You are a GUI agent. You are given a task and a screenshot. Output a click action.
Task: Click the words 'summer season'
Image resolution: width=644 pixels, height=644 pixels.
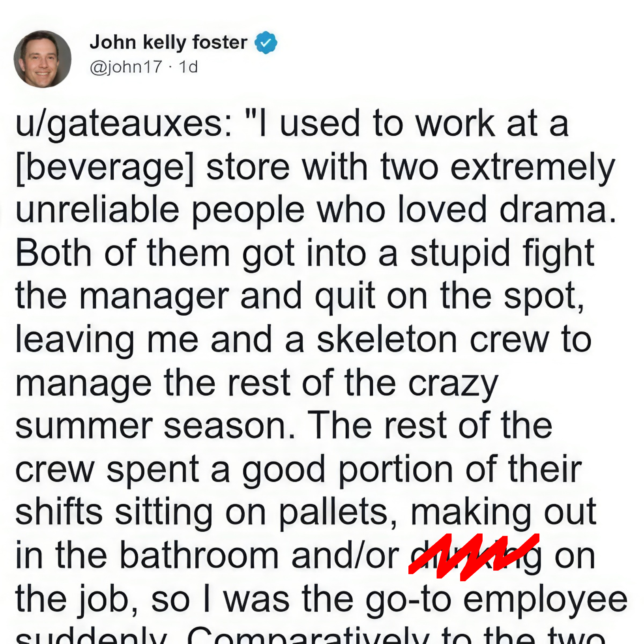tap(155, 426)
